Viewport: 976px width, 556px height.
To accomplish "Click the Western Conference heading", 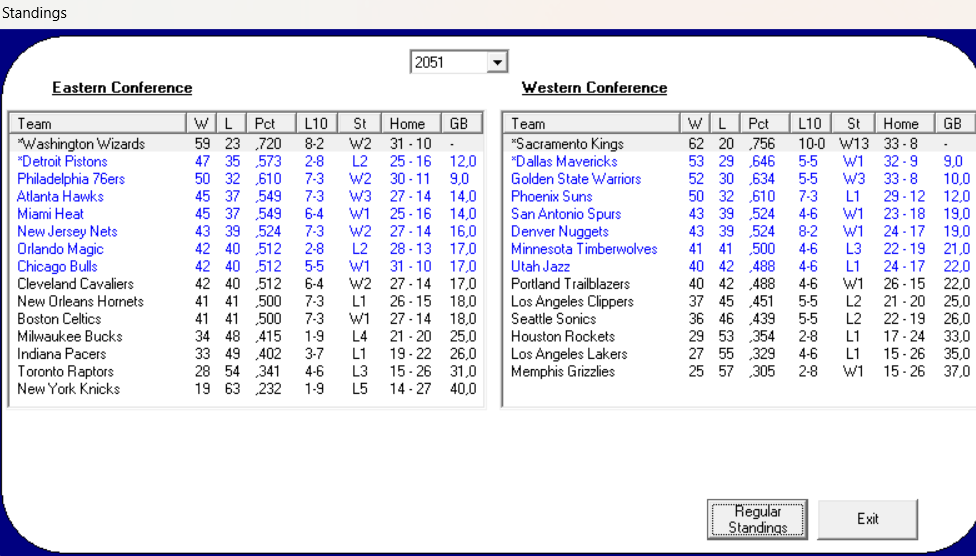I will click(x=594, y=88).
